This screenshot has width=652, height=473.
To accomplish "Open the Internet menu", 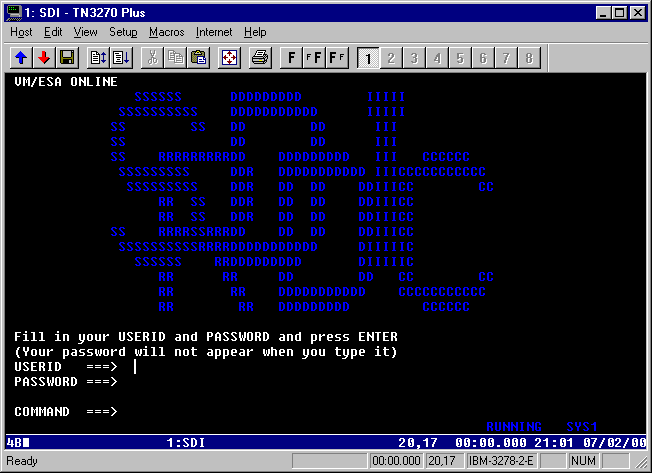I will pyautogui.click(x=214, y=32).
